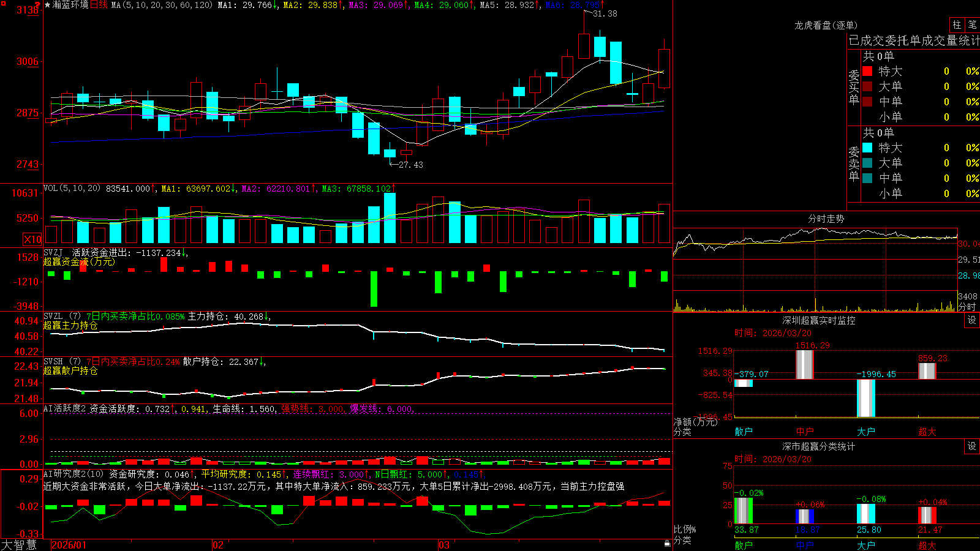This screenshot has height=551, width=980.
Task: Click the 大智慧 logo
Action: point(19,544)
